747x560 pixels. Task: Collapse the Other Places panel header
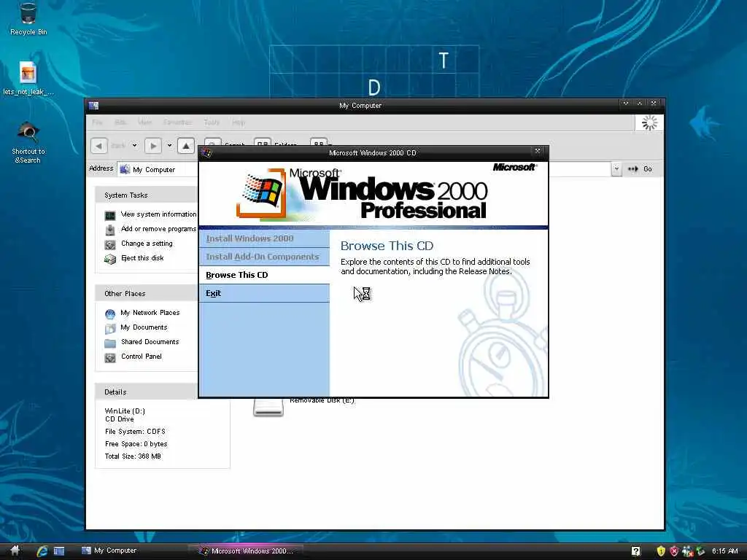point(146,293)
